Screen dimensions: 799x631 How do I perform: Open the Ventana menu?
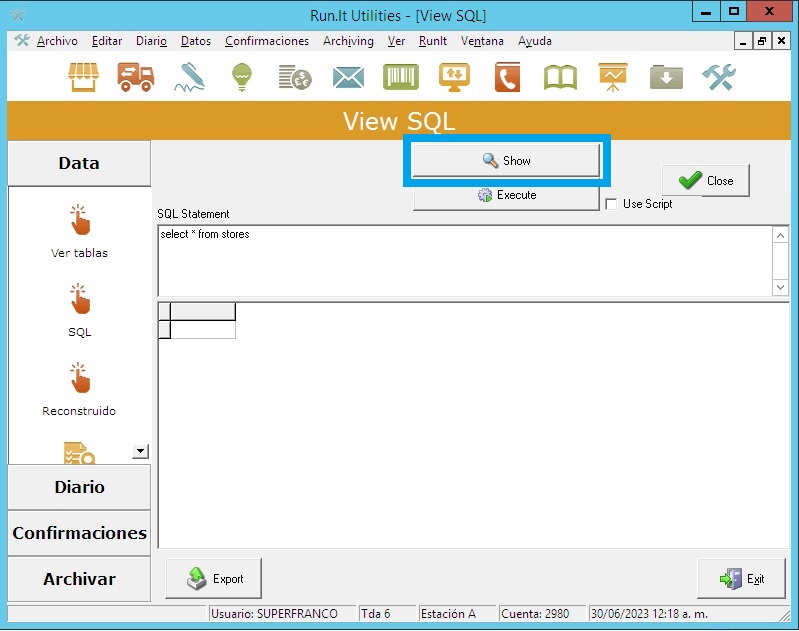click(482, 41)
